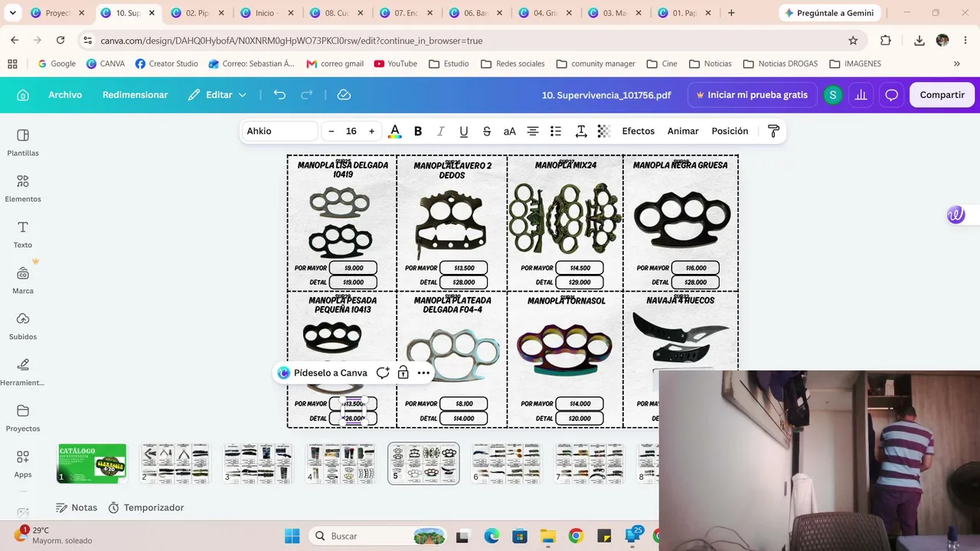The height and width of the screenshot is (551, 980).
Task: Click Pregúntale a Gemini button
Action: pyautogui.click(x=829, y=13)
